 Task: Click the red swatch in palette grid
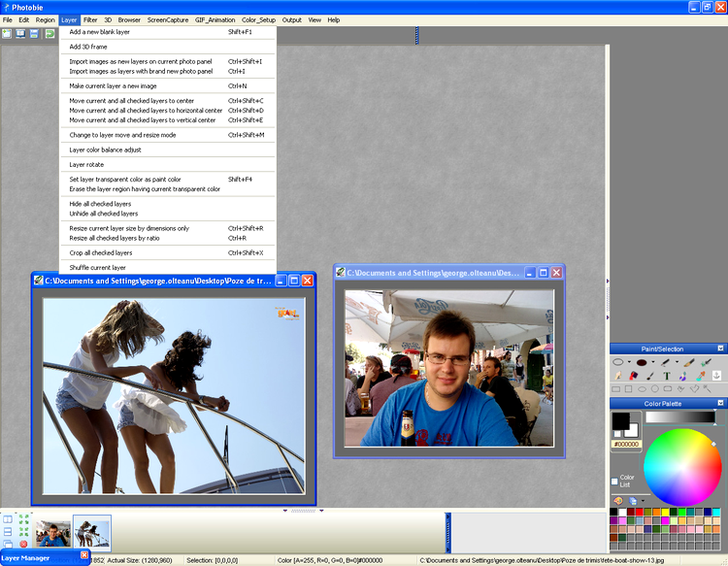pyautogui.click(x=640, y=513)
